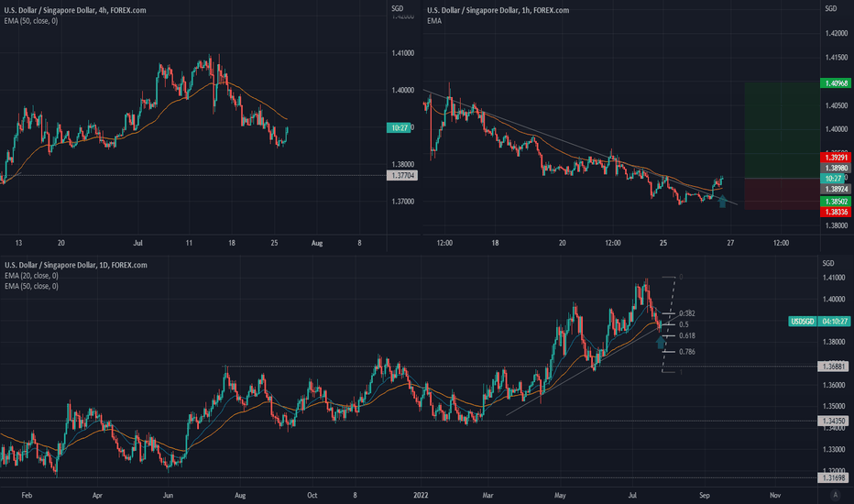
Task: Click 1.42000 on the 1h chart price axis
Action: (836, 33)
